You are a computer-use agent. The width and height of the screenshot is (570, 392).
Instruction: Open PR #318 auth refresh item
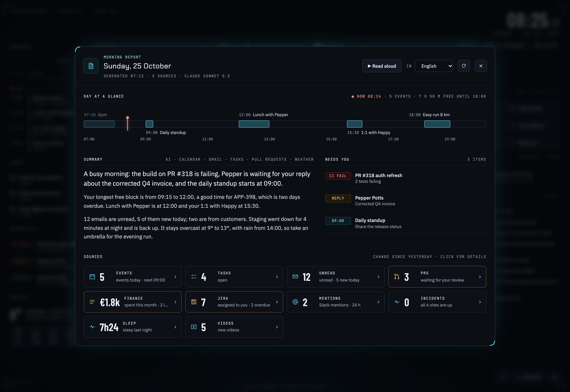click(406, 178)
